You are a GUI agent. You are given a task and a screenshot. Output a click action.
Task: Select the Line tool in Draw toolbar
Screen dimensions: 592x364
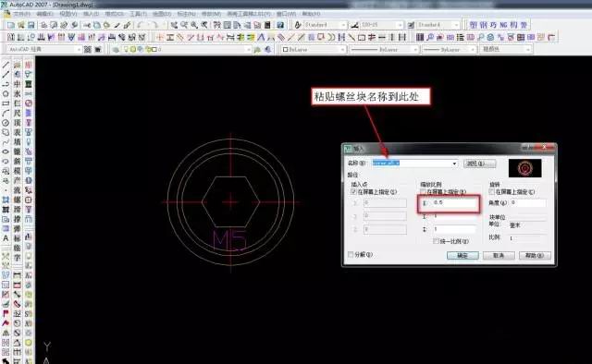6,65
